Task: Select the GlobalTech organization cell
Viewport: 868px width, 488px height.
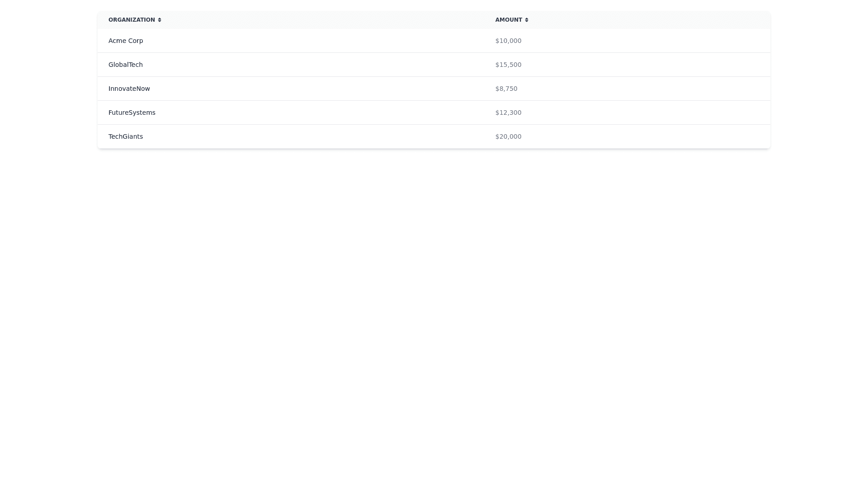Action: 126,65
